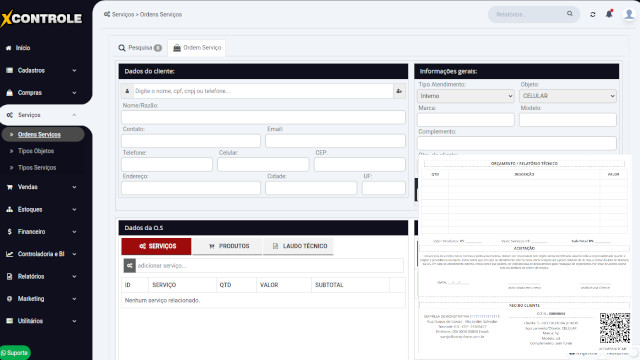Viewport: 640px width, 360px height.
Task: Focus the adicionar serviço field
Action: (269, 266)
